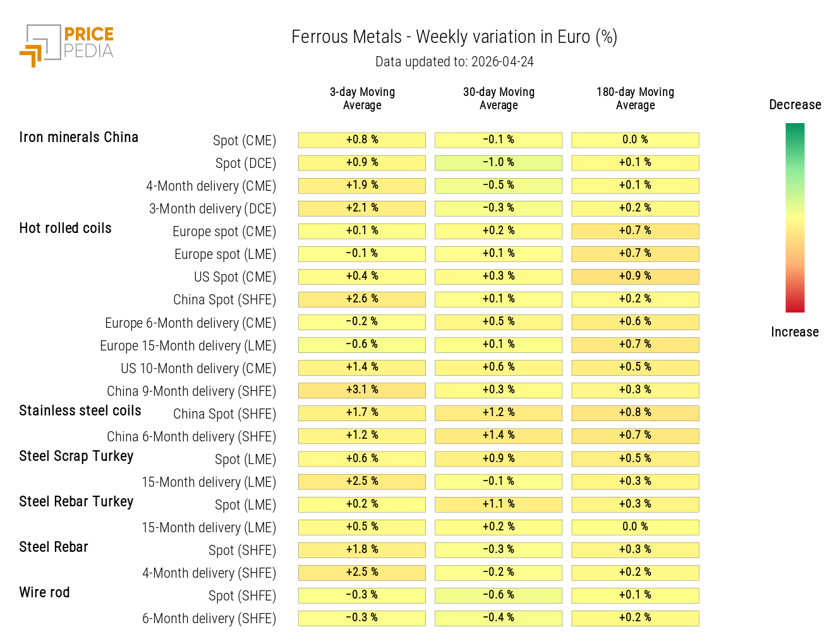Viewport: 834px width, 644px height.
Task: Click the US 10-Month delivery (CME) row label
Action: pos(198,369)
